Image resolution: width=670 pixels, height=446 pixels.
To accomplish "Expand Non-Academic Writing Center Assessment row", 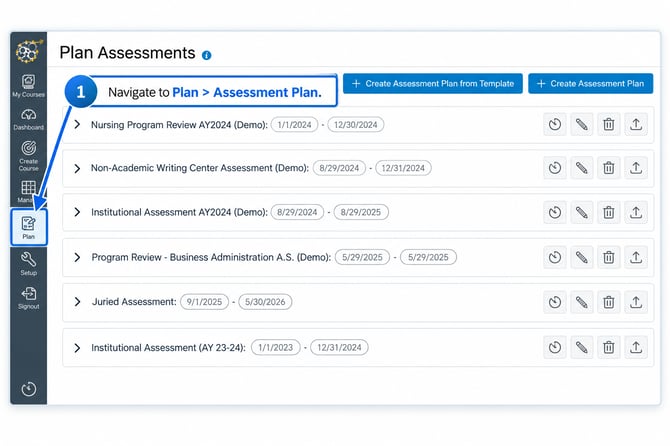I will 77,168.
